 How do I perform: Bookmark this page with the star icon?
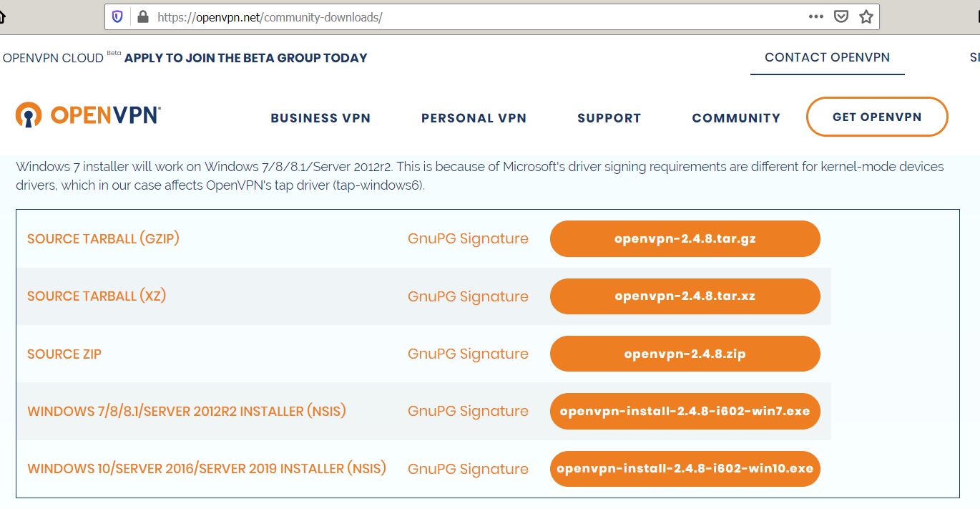[x=866, y=16]
